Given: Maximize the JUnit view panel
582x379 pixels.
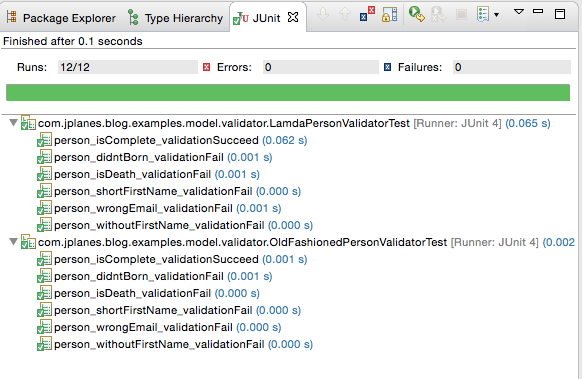Looking at the screenshot, I should click(x=560, y=14).
